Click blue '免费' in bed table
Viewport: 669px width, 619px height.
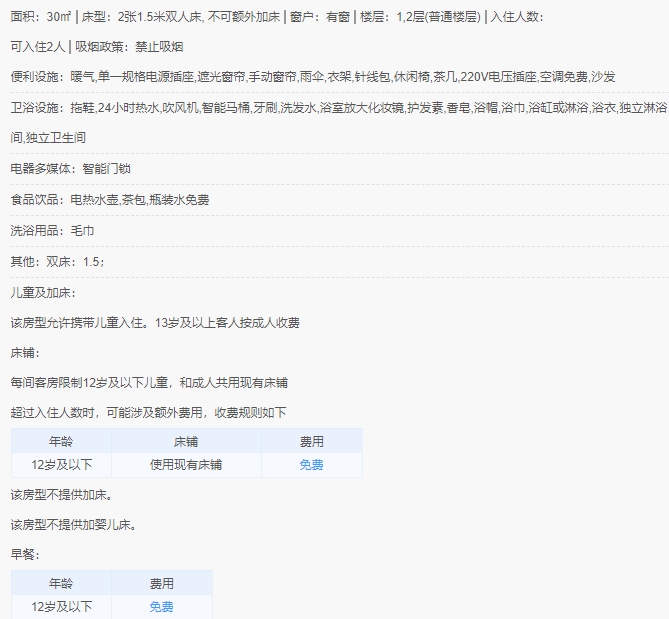(x=311, y=465)
